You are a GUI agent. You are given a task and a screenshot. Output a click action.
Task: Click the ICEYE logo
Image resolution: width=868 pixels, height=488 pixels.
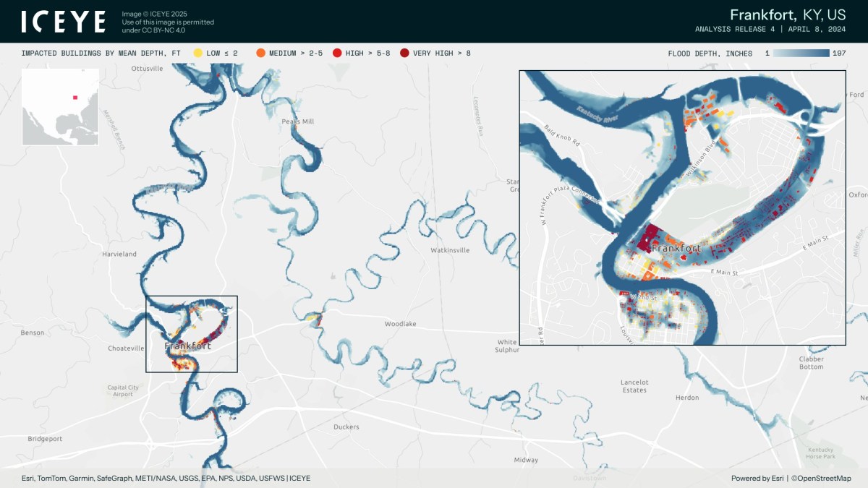[x=64, y=22]
